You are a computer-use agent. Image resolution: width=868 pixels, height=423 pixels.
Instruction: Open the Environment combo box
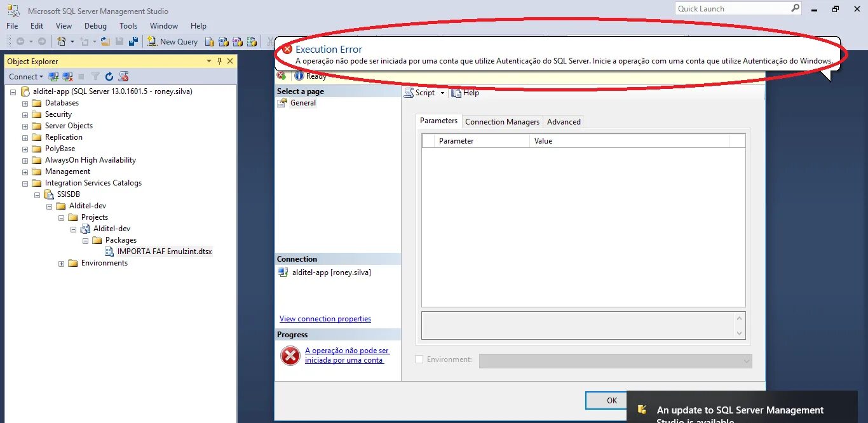pyautogui.click(x=616, y=361)
